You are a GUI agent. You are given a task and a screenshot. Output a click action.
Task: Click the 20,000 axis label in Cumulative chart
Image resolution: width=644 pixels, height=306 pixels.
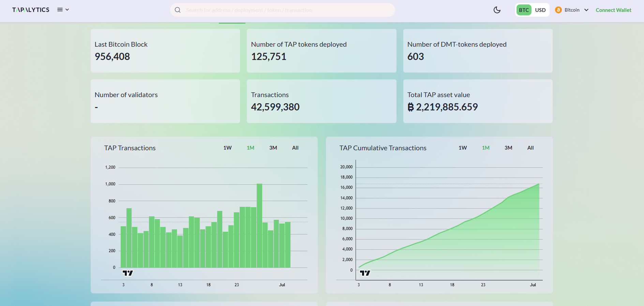click(x=346, y=167)
